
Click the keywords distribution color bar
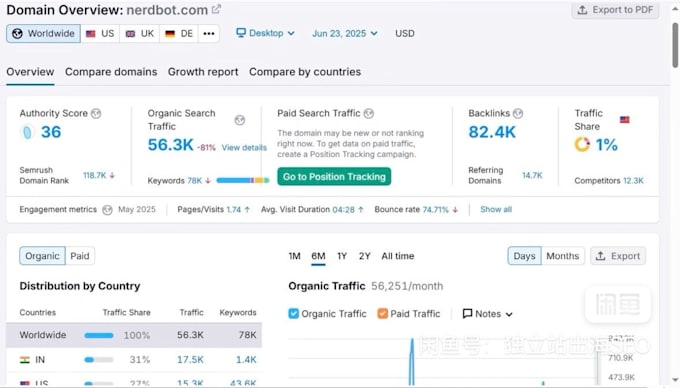point(243,180)
